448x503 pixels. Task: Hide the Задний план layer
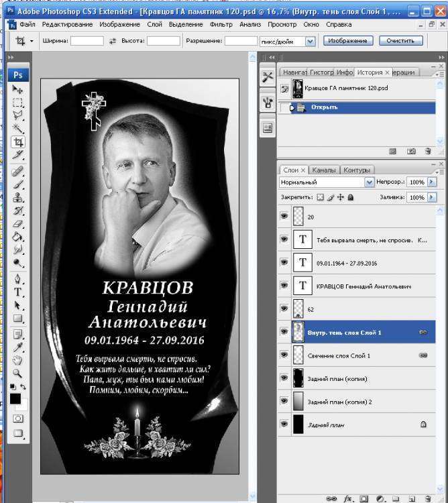(284, 425)
